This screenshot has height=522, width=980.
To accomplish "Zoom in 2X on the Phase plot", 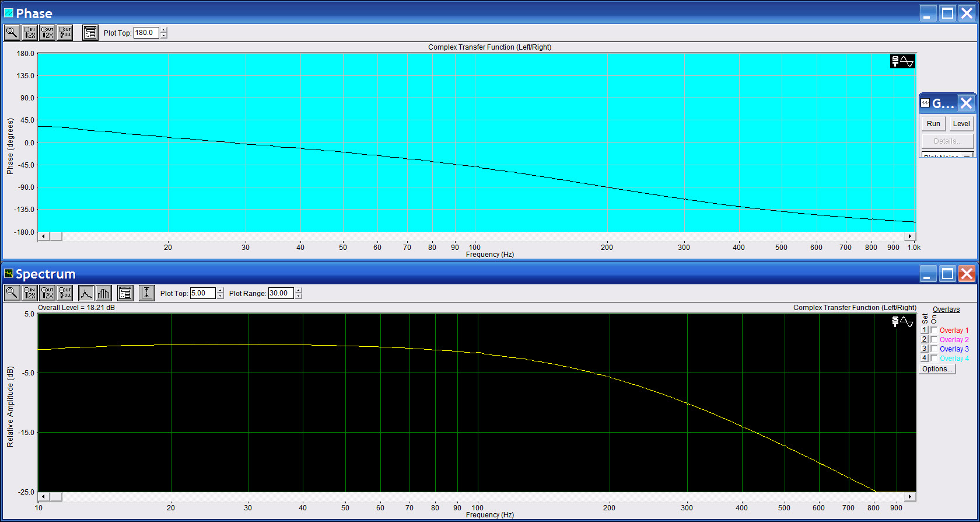I will [29, 33].
